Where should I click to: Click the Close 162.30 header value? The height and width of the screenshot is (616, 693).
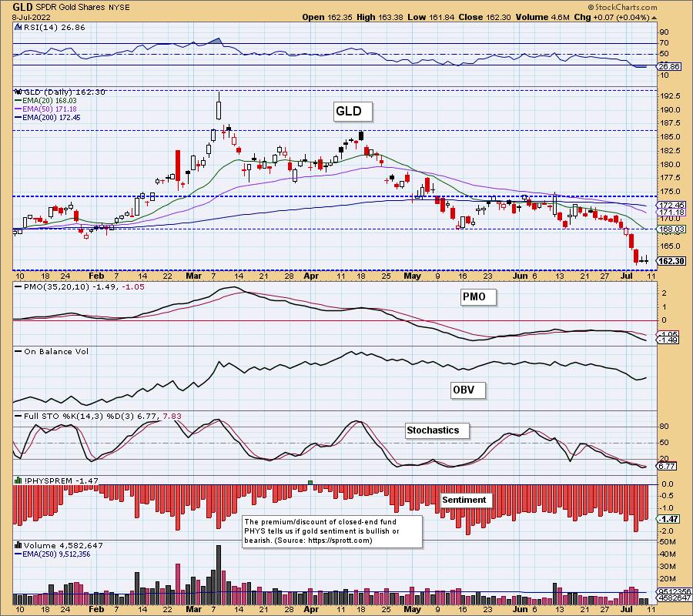coord(484,17)
